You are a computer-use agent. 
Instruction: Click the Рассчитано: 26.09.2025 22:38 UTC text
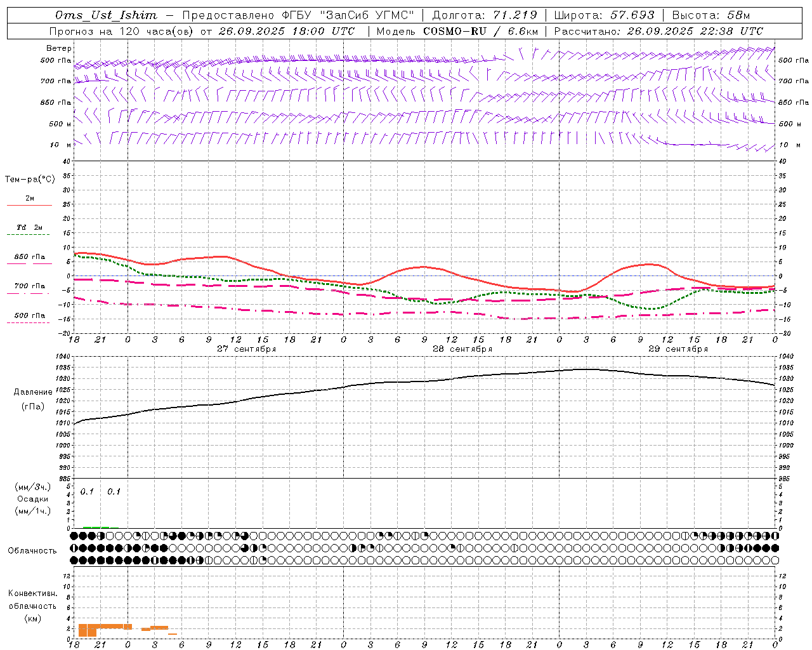pyautogui.click(x=658, y=31)
